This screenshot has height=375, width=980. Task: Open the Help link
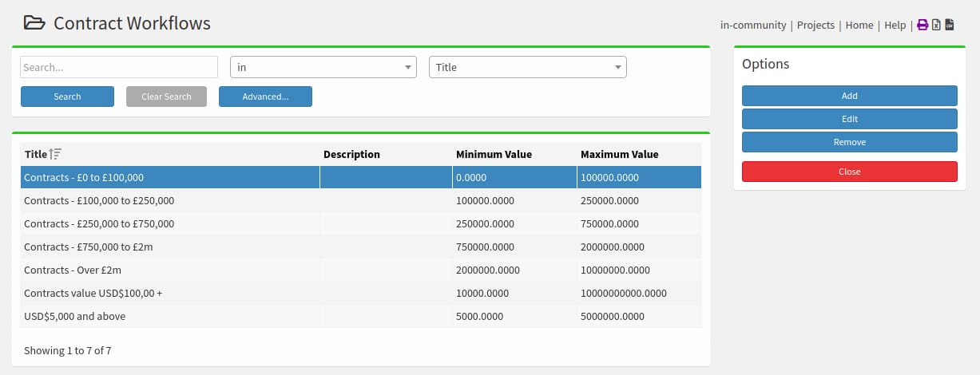point(895,25)
